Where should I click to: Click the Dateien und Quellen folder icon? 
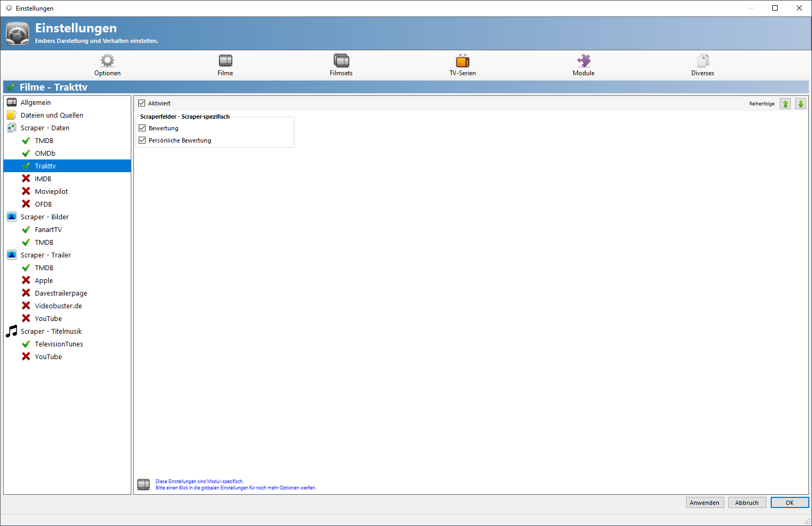pyautogui.click(x=12, y=115)
